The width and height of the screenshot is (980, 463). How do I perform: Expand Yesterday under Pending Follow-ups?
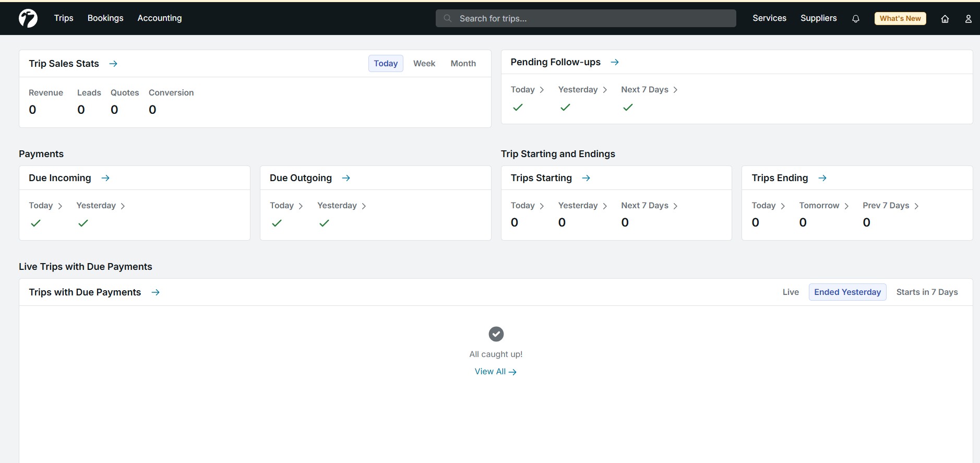click(583, 90)
